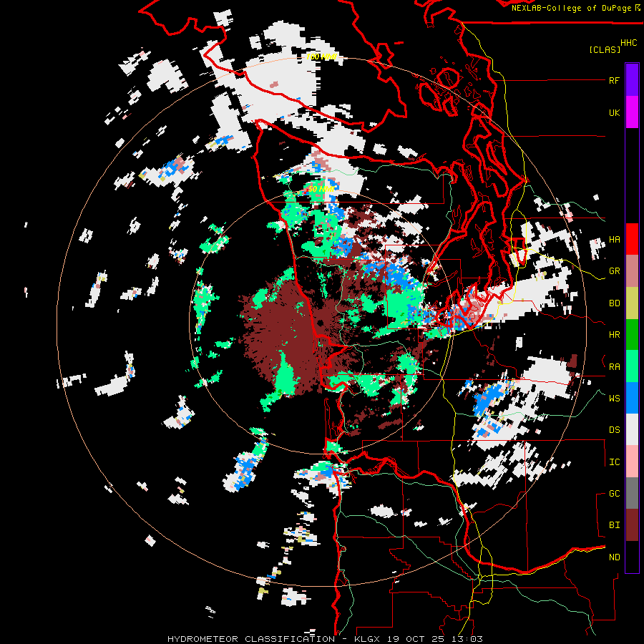Click the HA legend label
Image resolution: width=644 pixels, height=644 pixels.
(615, 240)
